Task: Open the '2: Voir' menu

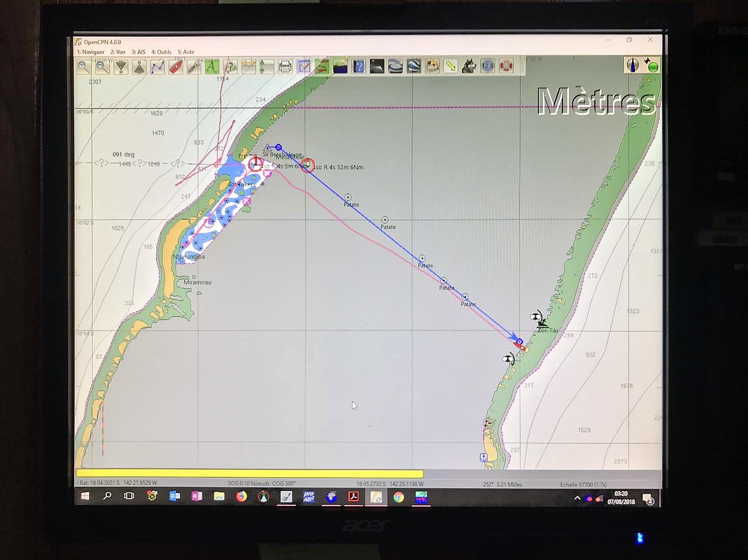Action: coord(118,52)
